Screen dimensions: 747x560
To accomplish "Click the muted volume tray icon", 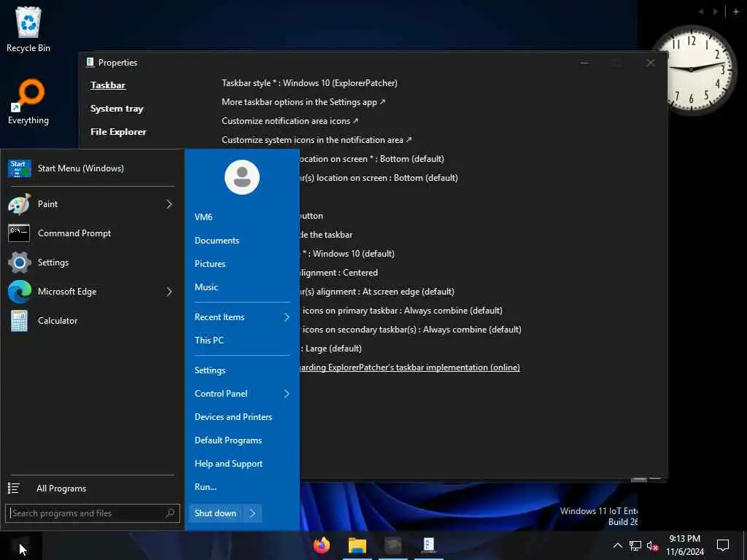I will coord(652,545).
